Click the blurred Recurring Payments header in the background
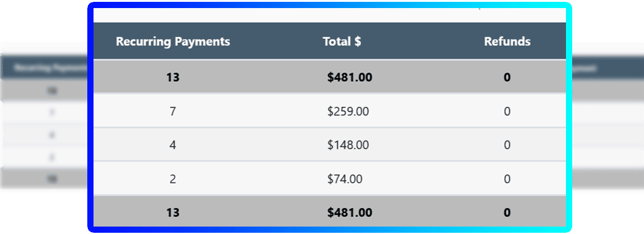The width and height of the screenshot is (644, 234). [x=50, y=68]
